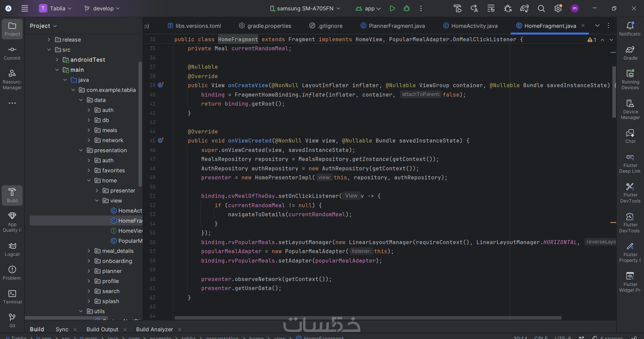This screenshot has width=644, height=339.
Task: Expand the meal_details folder
Action: point(89,251)
